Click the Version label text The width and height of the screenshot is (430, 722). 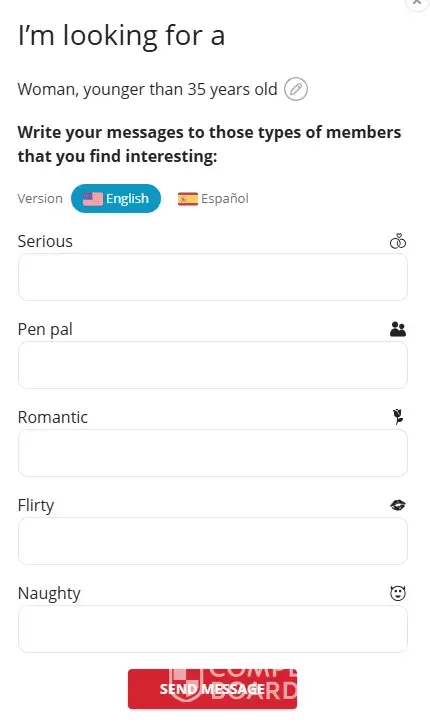click(x=40, y=198)
